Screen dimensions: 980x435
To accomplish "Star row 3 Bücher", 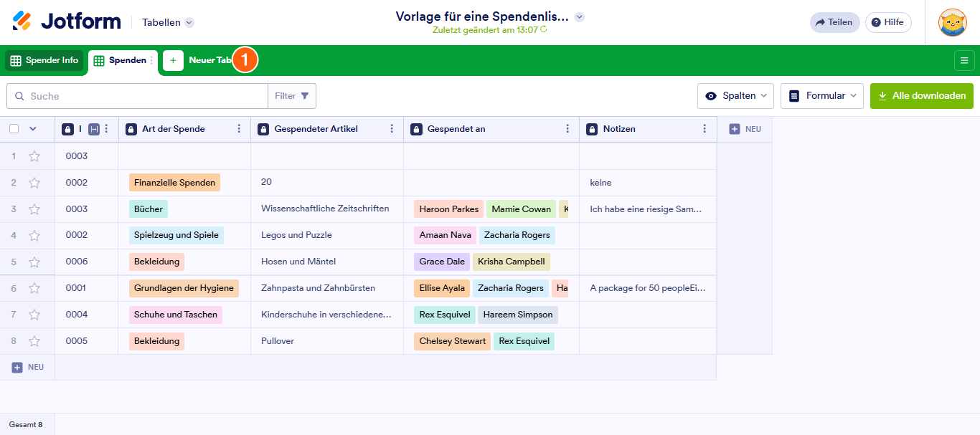I will click(x=34, y=209).
